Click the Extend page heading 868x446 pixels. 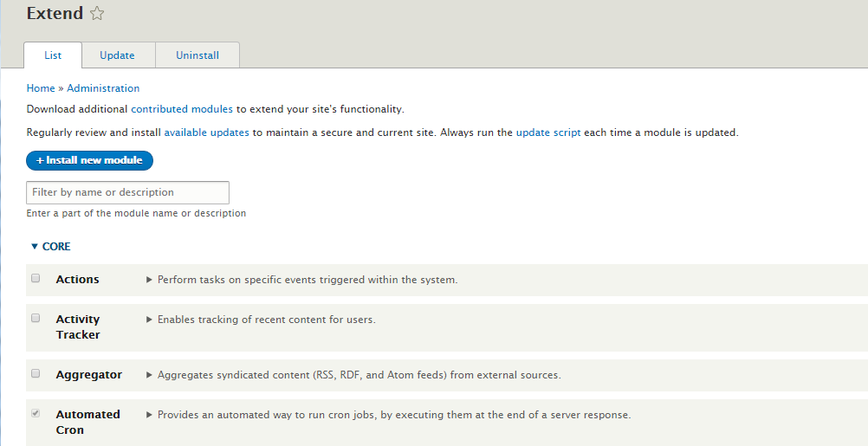(x=55, y=13)
